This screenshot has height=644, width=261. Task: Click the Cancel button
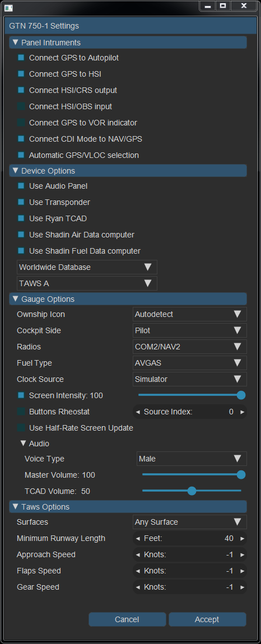[127, 619]
